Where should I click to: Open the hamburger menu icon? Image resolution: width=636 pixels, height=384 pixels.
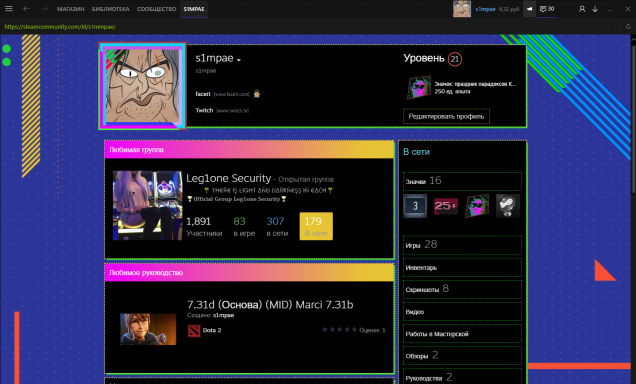pyautogui.click(x=9, y=9)
